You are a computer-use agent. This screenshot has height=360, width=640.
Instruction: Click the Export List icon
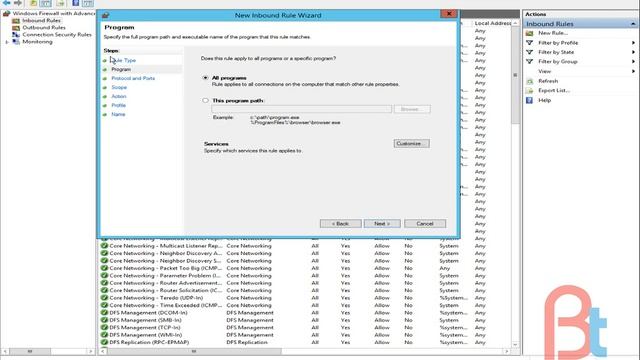pyautogui.click(x=529, y=91)
